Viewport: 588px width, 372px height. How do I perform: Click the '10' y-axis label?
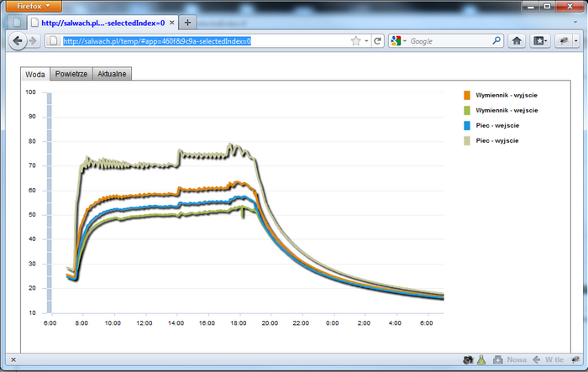click(x=32, y=312)
